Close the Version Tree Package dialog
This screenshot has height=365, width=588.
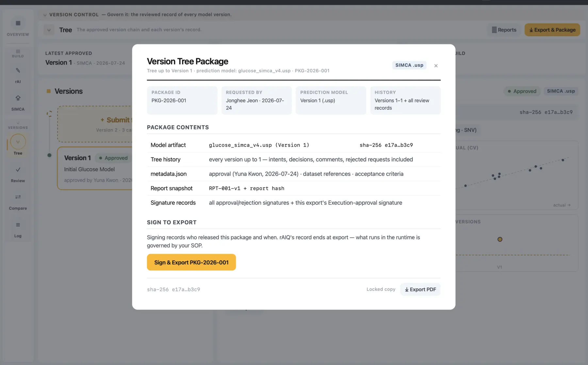pos(436,66)
